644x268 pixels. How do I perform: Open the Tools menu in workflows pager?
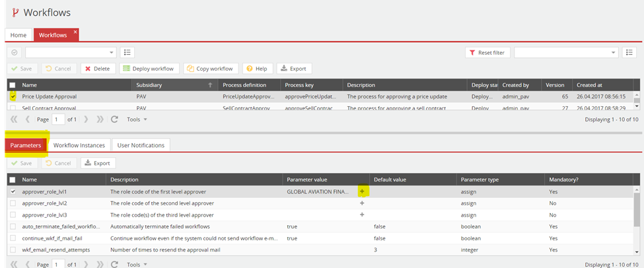point(137,119)
